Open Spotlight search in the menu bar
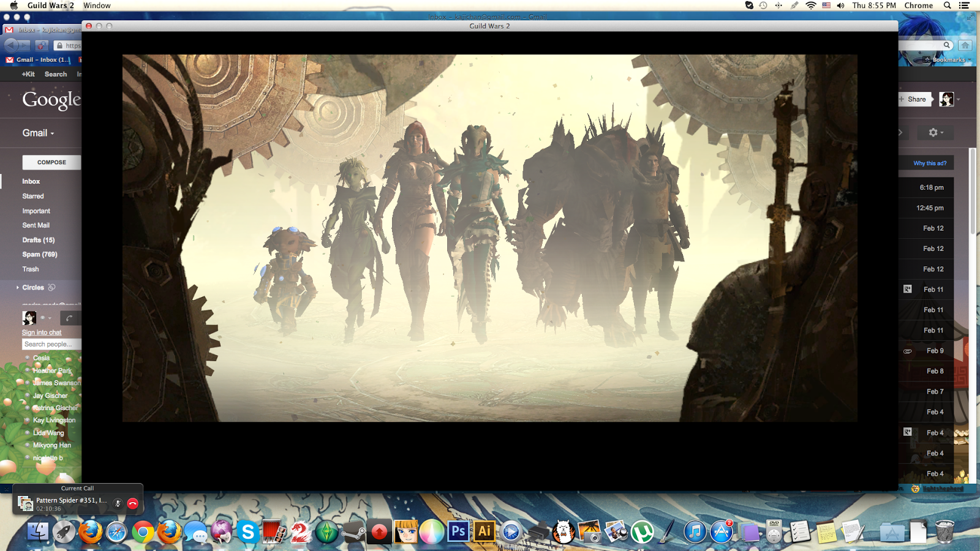The height and width of the screenshot is (551, 980). coord(947,6)
